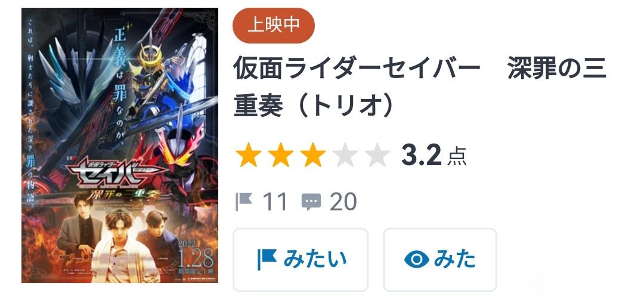Click the 1.28 release date on poster
Viewport: 644px width, 301px height.
(196, 257)
